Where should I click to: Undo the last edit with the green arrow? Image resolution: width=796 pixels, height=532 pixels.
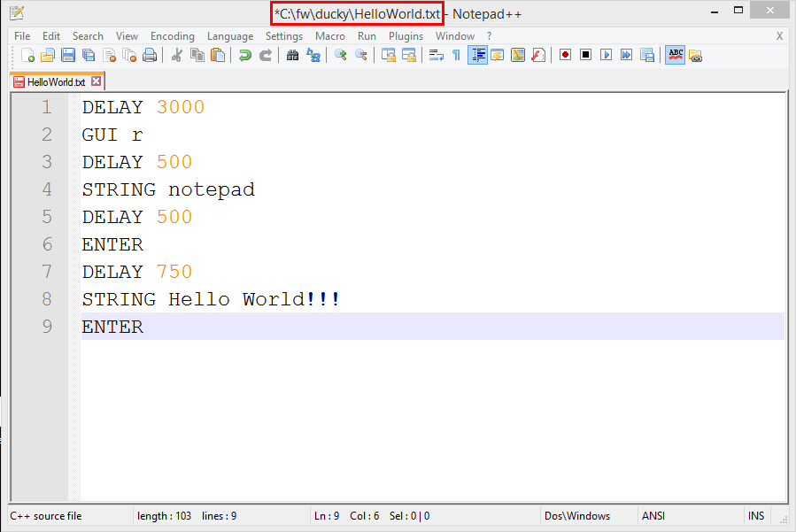[244, 55]
